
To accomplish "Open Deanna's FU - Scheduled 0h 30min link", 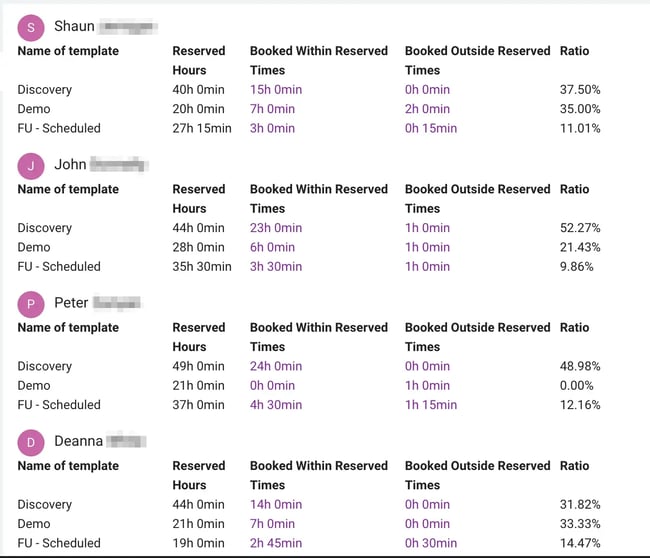I will pos(431,543).
